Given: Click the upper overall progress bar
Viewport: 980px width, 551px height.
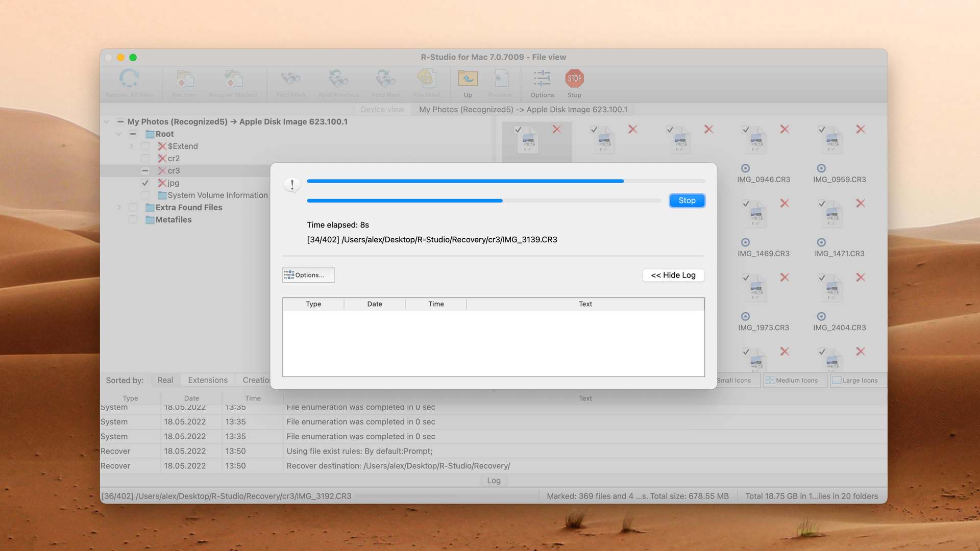Looking at the screenshot, I should pyautogui.click(x=506, y=181).
